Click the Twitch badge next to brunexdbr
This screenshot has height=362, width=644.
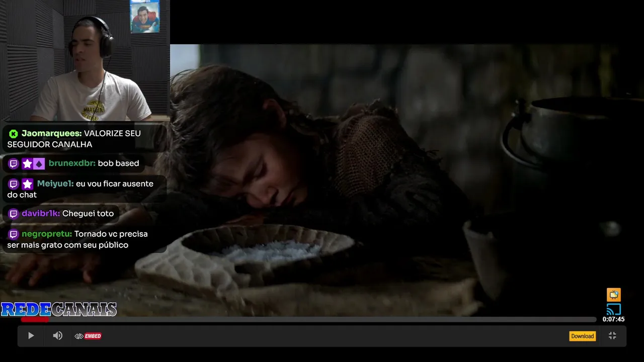14,163
